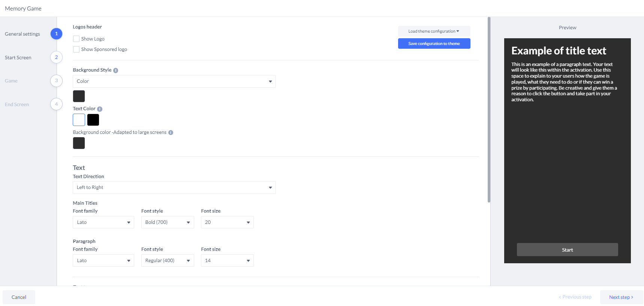Click Save configuration to theme button

click(x=434, y=44)
